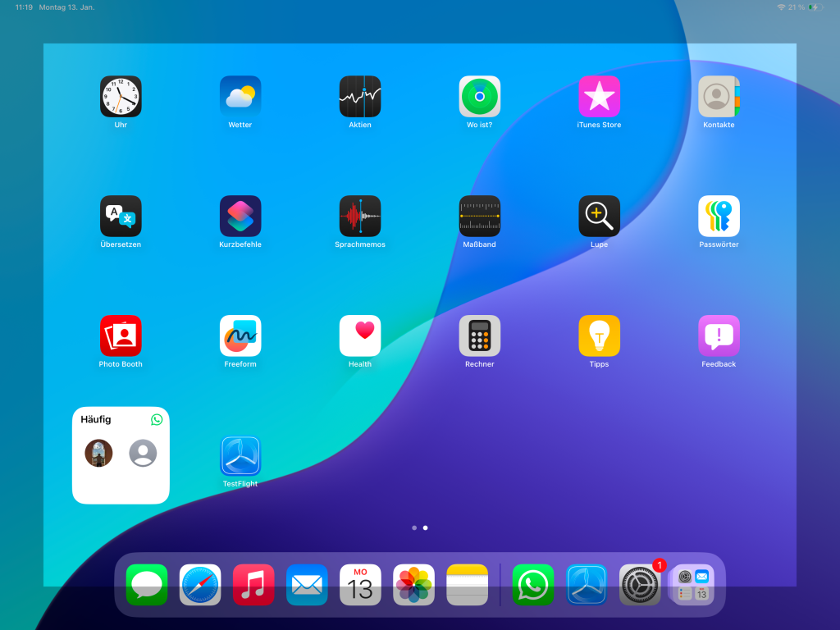Viewport: 840px width, 630px height.
Task: Tap the Häufig widget title
Action: pyautogui.click(x=96, y=419)
